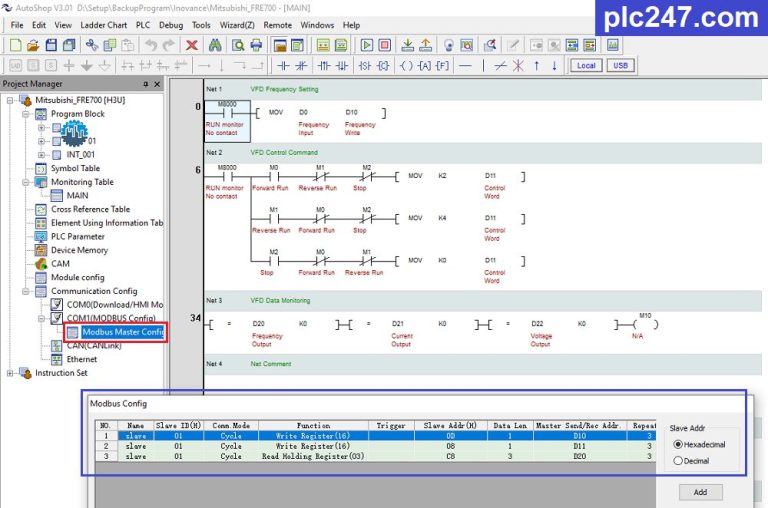Insert a function block [F]
The image size is (768, 508).
442,66
